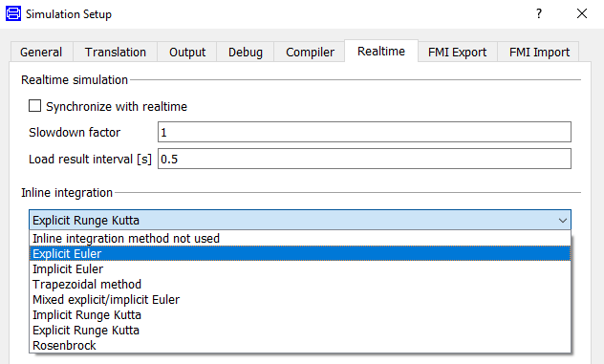Click the Simulation Setup window icon
604x364 pixels.
pos(13,14)
